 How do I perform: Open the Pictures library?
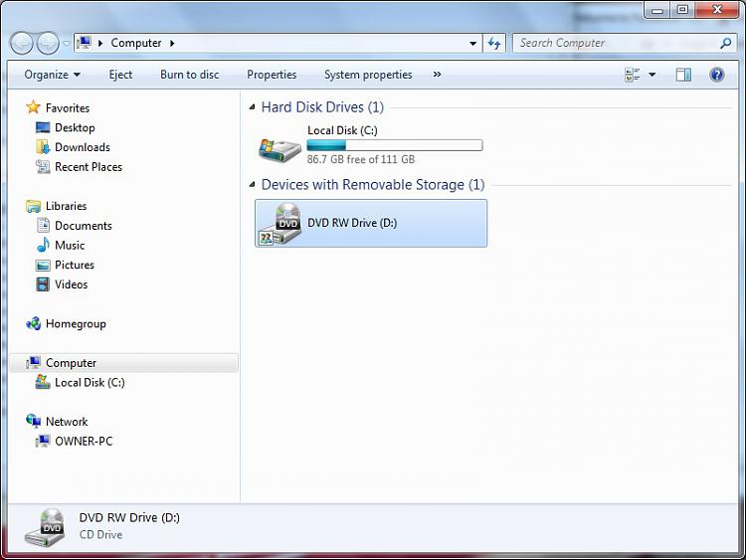[75, 265]
